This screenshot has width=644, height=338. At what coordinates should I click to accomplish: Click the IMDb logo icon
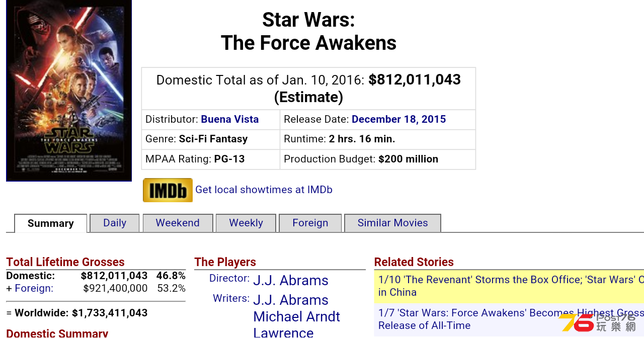pyautogui.click(x=168, y=190)
